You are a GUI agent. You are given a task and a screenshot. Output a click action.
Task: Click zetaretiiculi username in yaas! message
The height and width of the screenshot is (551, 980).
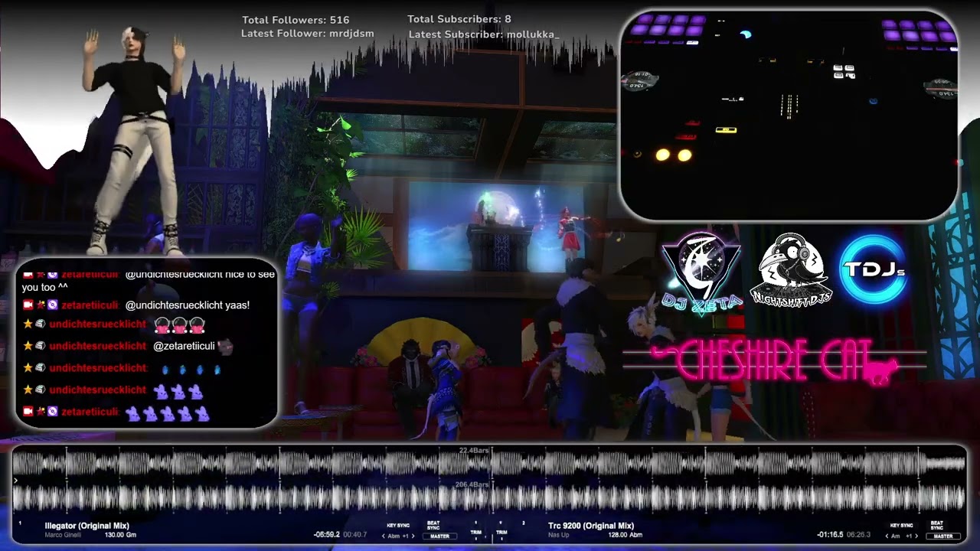click(x=90, y=305)
